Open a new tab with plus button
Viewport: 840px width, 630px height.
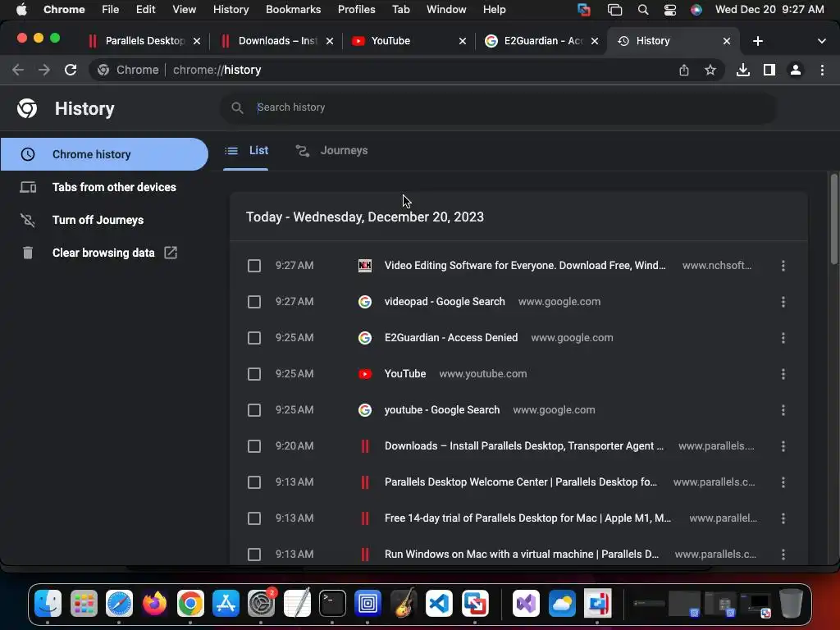[x=757, y=41]
